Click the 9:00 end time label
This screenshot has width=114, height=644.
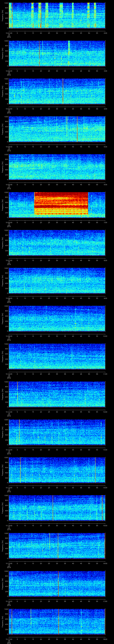coord(105,298)
